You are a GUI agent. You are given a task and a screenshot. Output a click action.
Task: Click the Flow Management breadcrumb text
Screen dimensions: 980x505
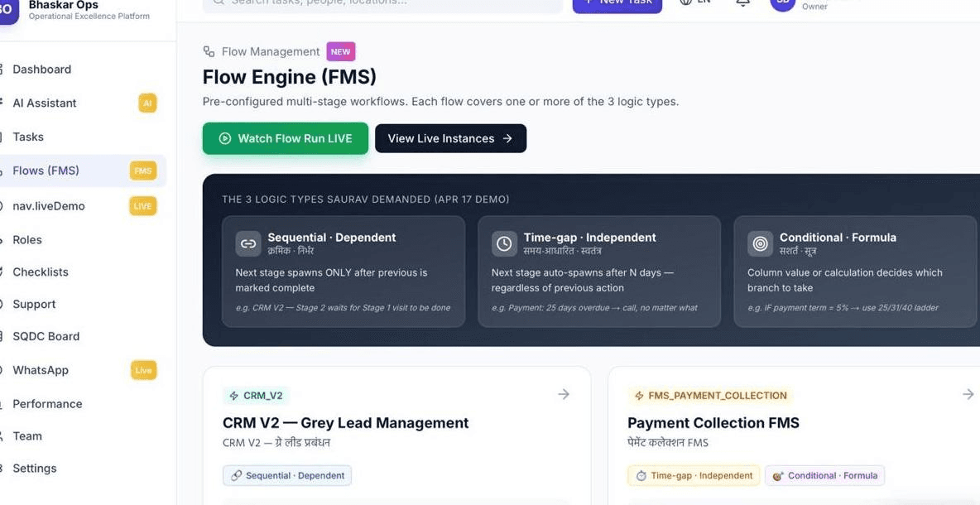[271, 52]
